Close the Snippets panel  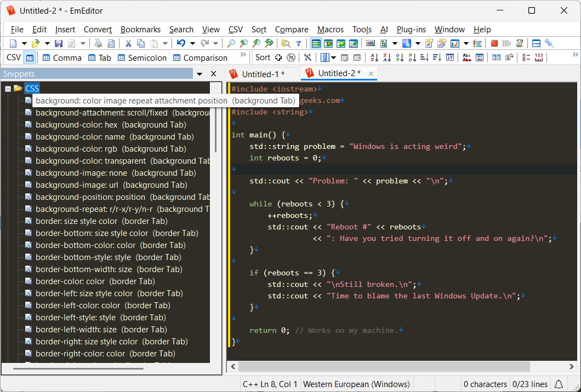point(213,74)
